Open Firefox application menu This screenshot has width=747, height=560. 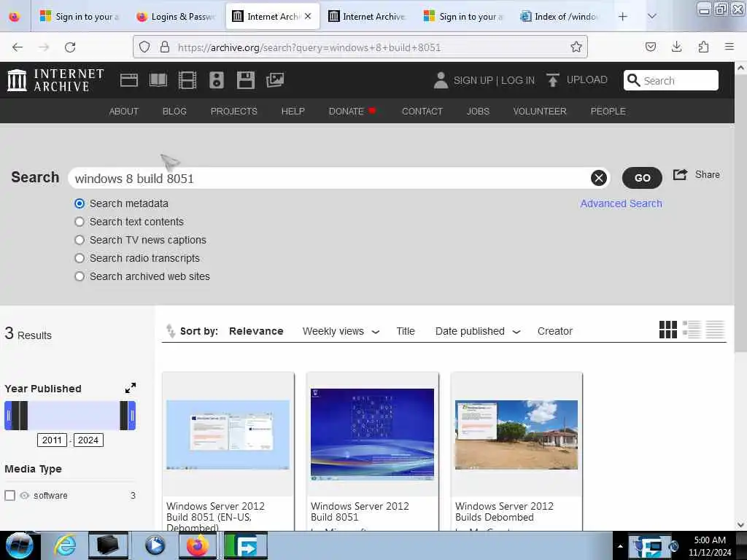[x=729, y=47]
